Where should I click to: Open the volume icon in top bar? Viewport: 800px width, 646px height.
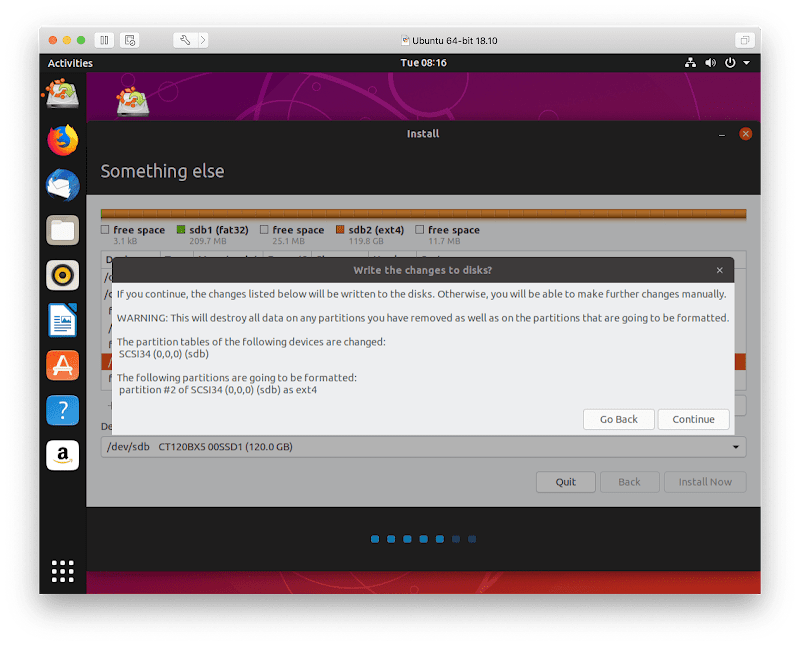pos(710,63)
